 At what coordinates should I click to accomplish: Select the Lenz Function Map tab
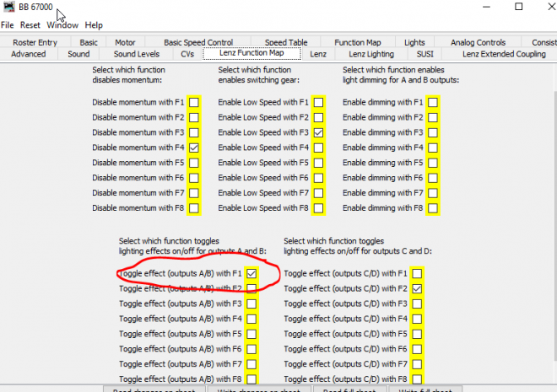pyautogui.click(x=251, y=53)
